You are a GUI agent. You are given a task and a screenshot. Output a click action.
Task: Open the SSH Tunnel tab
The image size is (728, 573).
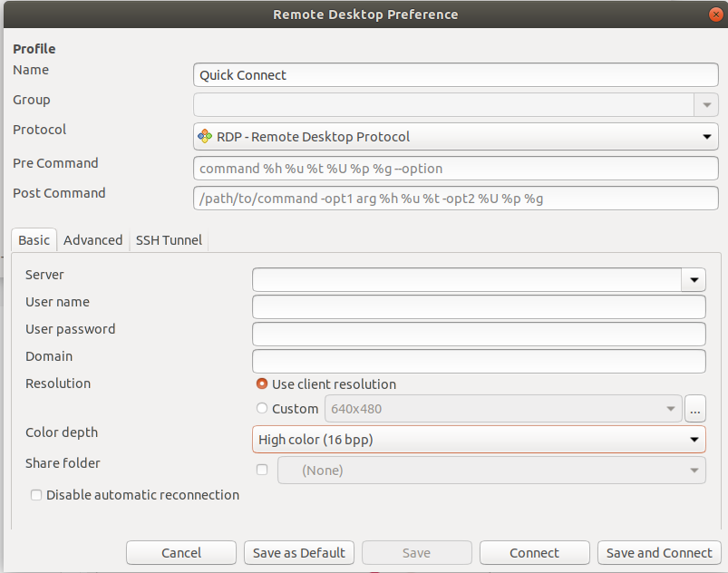click(x=169, y=240)
